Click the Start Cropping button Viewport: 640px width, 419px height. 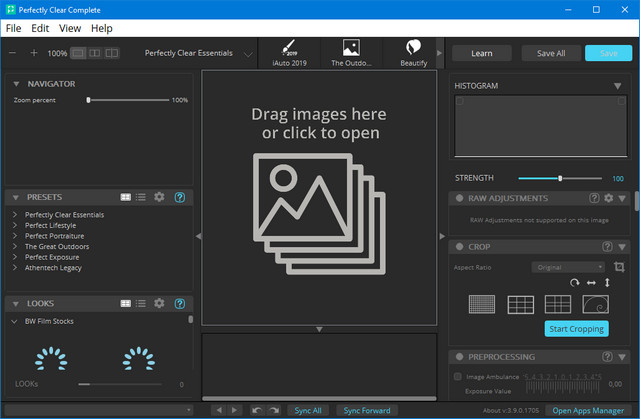pos(576,329)
